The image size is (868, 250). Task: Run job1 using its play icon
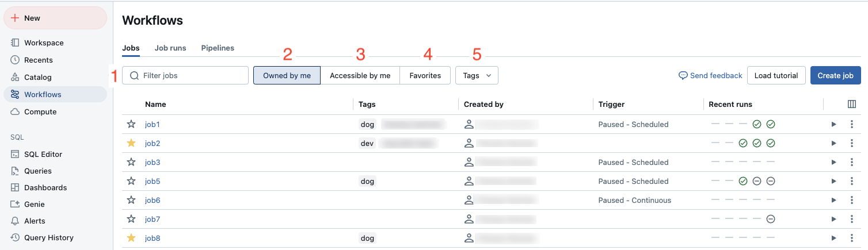pyautogui.click(x=833, y=124)
